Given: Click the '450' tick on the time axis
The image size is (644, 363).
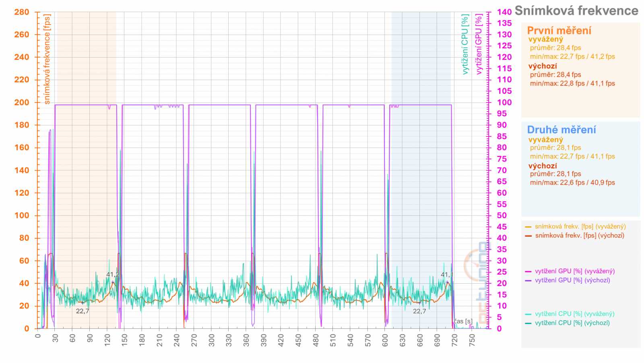Looking at the screenshot, I should [x=298, y=340].
